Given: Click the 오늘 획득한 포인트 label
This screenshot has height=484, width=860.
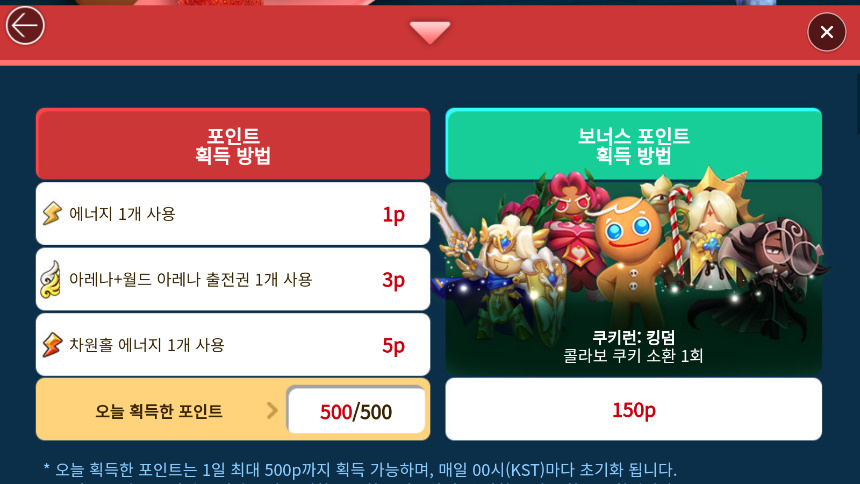Looking at the screenshot, I should tap(159, 411).
